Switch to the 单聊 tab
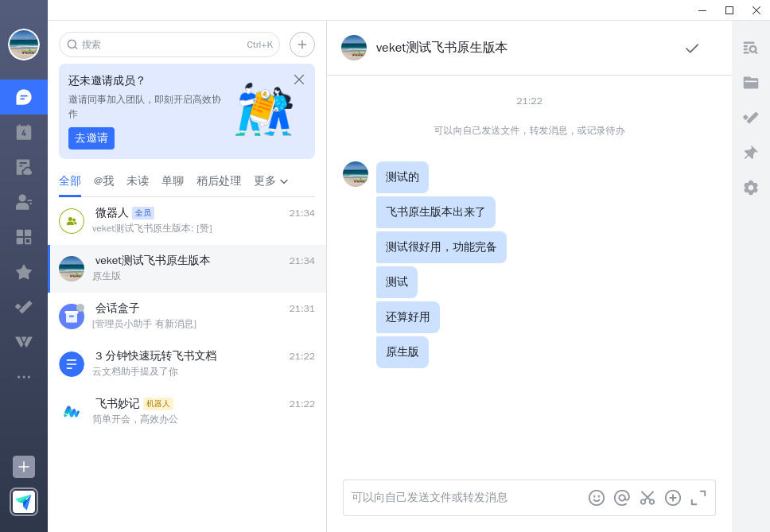The image size is (770, 532). (173, 181)
